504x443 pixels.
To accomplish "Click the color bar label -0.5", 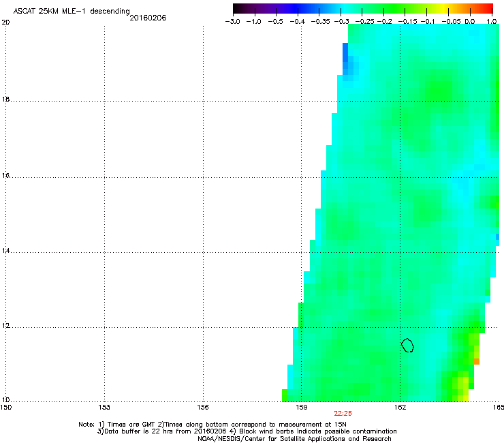I will tap(275, 22).
